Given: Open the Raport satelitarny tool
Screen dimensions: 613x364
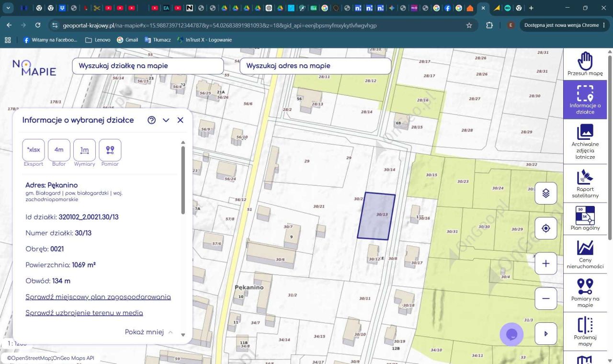Looking at the screenshot, I should [585, 183].
